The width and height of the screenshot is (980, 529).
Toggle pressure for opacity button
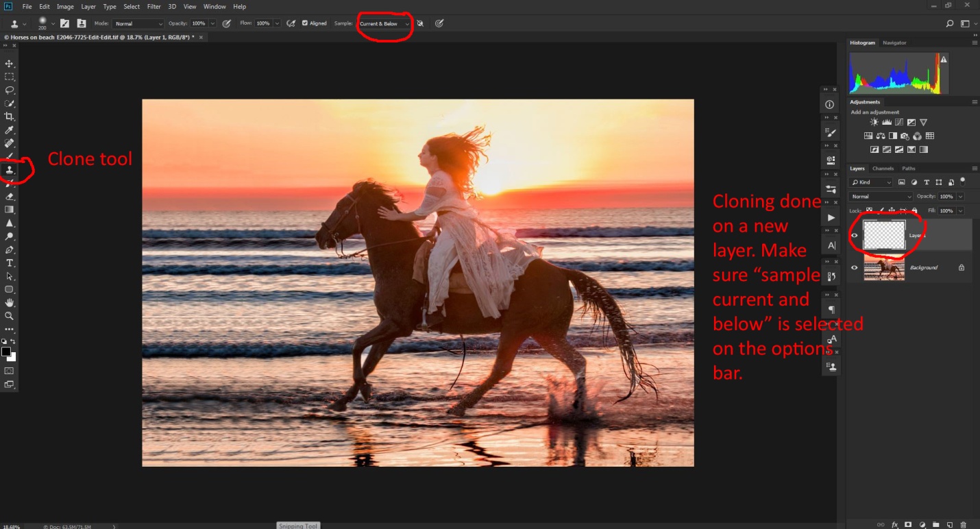tap(226, 23)
